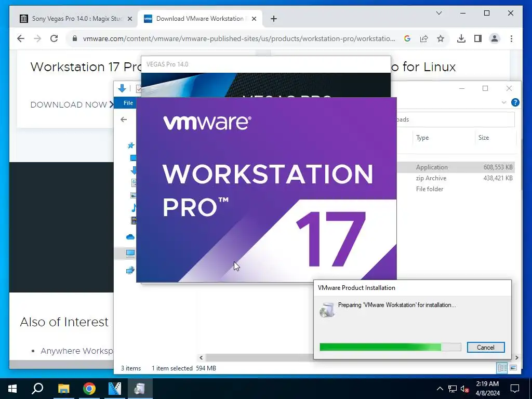Click DOWNLOAD NOW link on VMware page
532x399 pixels.
click(72, 104)
